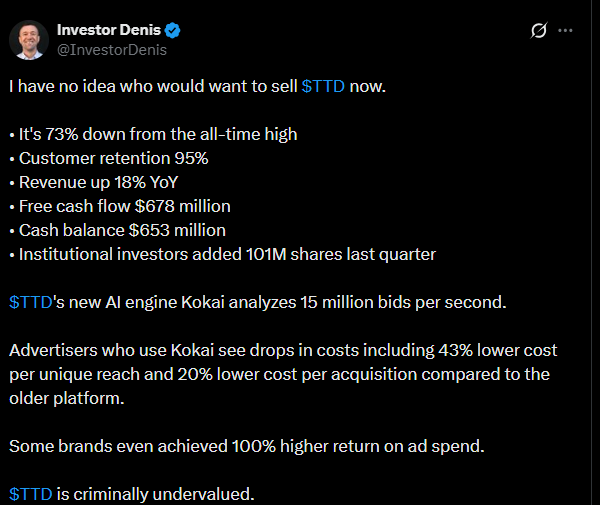Click the $TTD cashtag in the first sentence
The image size is (600, 505).
323,87
